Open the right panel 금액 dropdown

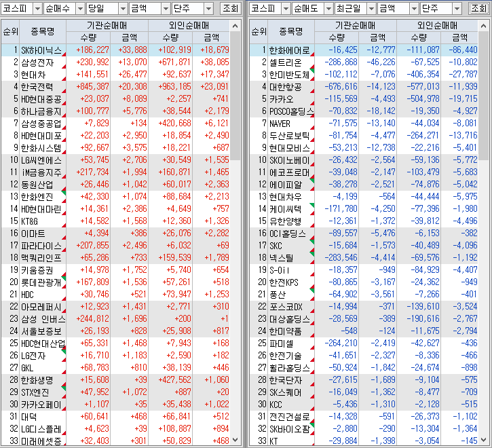point(414,8)
